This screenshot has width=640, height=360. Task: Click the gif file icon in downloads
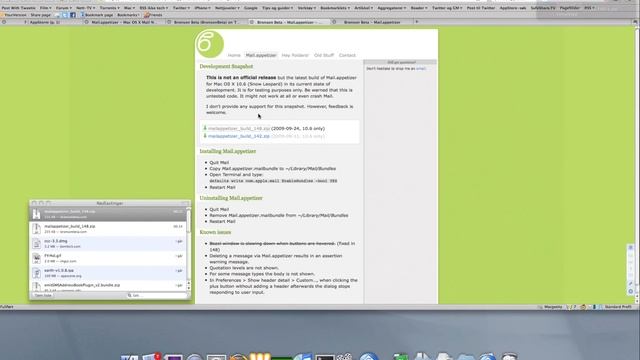tap(36, 258)
